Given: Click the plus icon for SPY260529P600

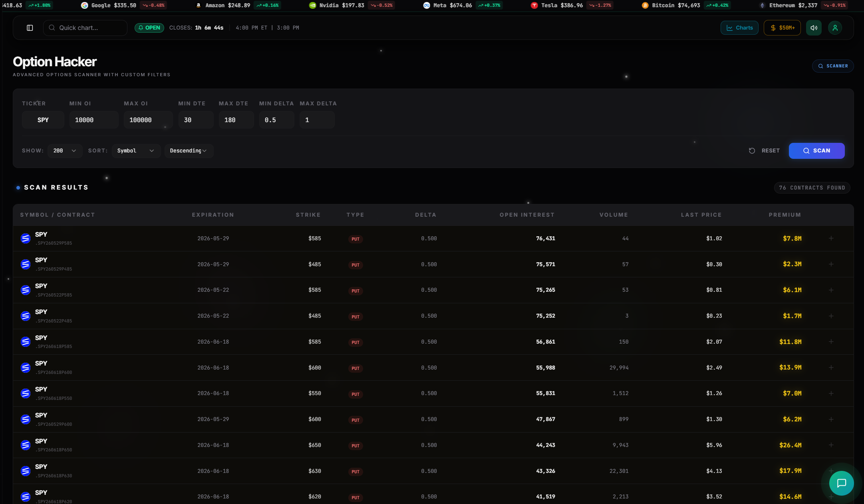Looking at the screenshot, I should (x=831, y=419).
